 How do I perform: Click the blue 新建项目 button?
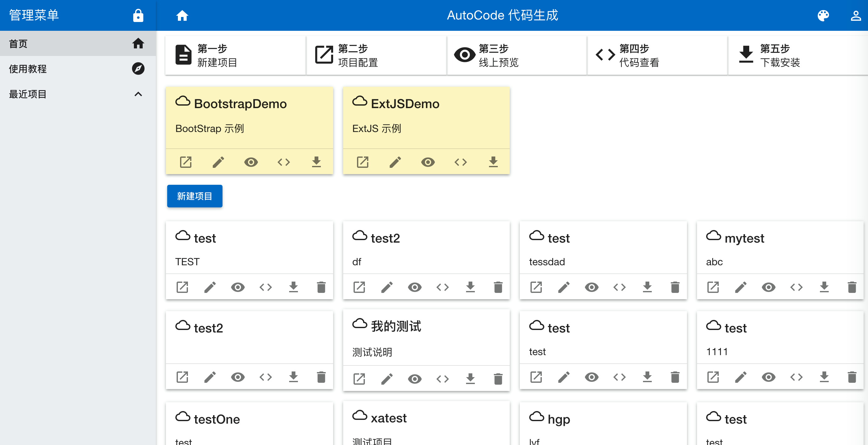tap(195, 196)
